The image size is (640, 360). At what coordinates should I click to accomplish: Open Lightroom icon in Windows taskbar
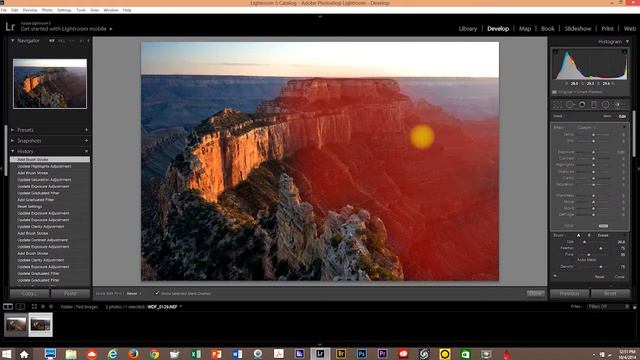point(320,354)
